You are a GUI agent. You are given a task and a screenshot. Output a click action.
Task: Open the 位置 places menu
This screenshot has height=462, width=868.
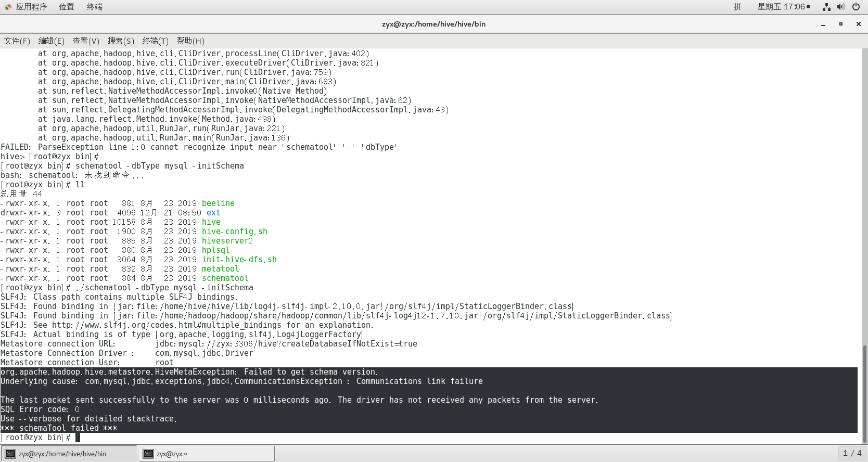(66, 7)
